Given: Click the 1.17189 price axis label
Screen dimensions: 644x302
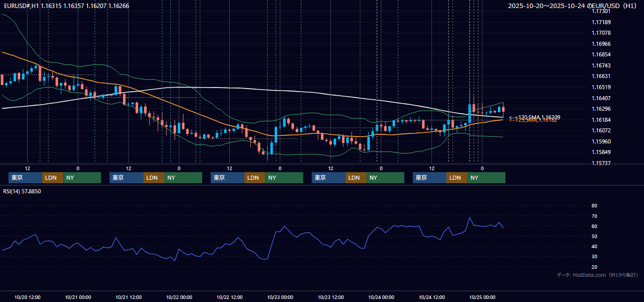Looking at the screenshot, I should tap(601, 22).
